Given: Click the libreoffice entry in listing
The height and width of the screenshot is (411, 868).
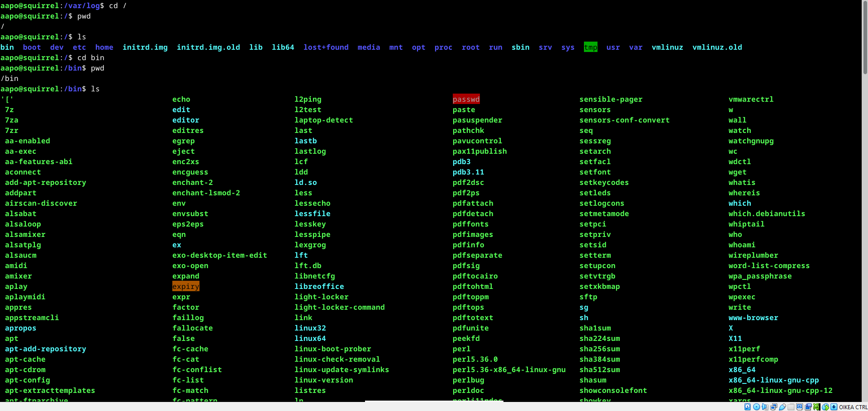Looking at the screenshot, I should [x=319, y=286].
